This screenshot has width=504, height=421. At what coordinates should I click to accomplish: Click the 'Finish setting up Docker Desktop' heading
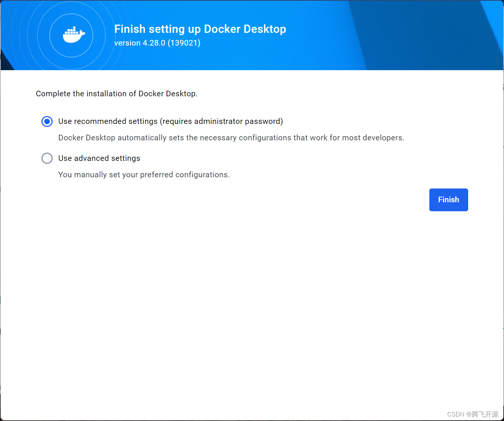[200, 29]
